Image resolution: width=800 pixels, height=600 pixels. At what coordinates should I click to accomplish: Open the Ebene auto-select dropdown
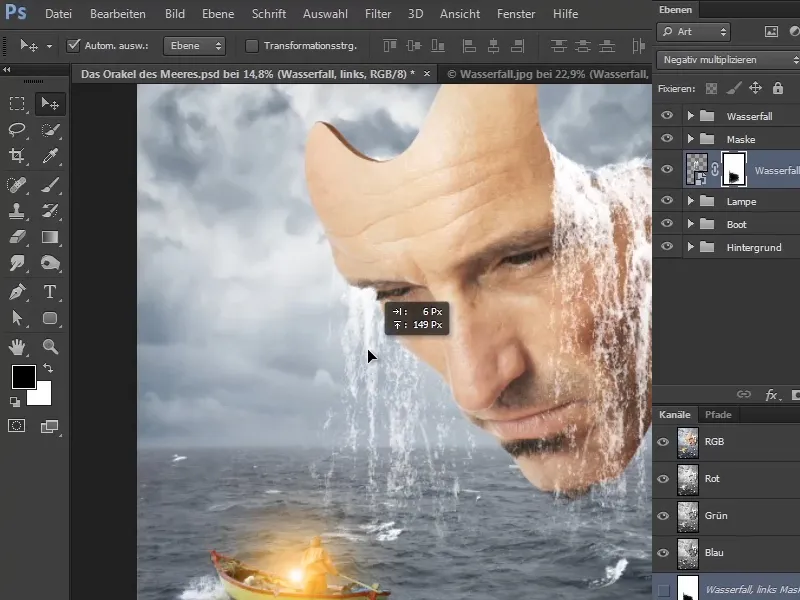coord(194,46)
